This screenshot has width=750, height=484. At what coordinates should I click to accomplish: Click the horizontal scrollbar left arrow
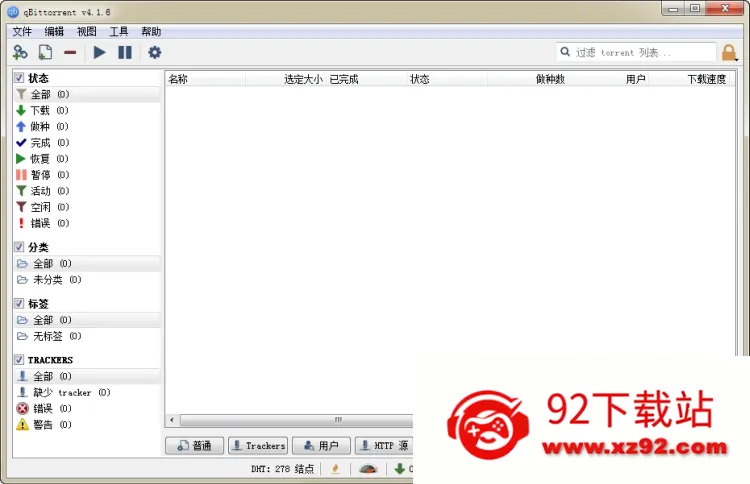tap(172, 420)
